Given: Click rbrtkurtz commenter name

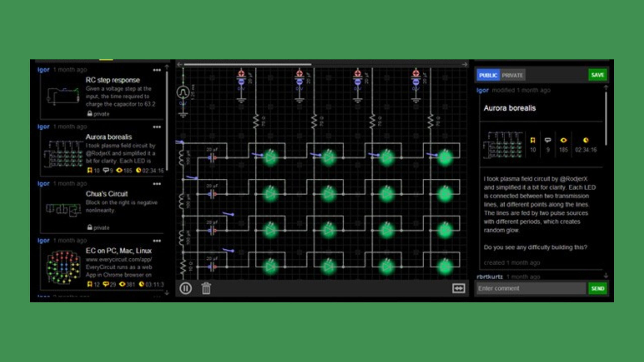Looking at the screenshot, I should (x=490, y=277).
